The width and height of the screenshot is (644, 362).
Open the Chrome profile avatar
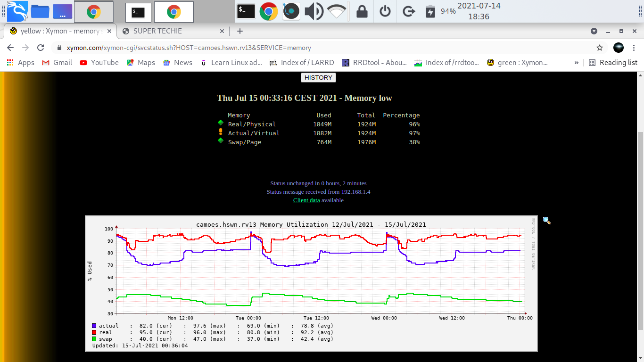tap(619, 48)
